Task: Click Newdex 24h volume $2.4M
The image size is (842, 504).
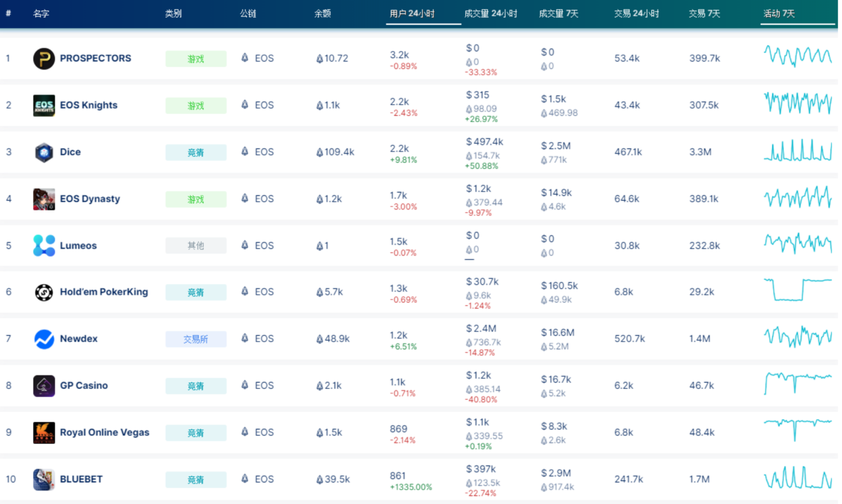Action: (481, 329)
